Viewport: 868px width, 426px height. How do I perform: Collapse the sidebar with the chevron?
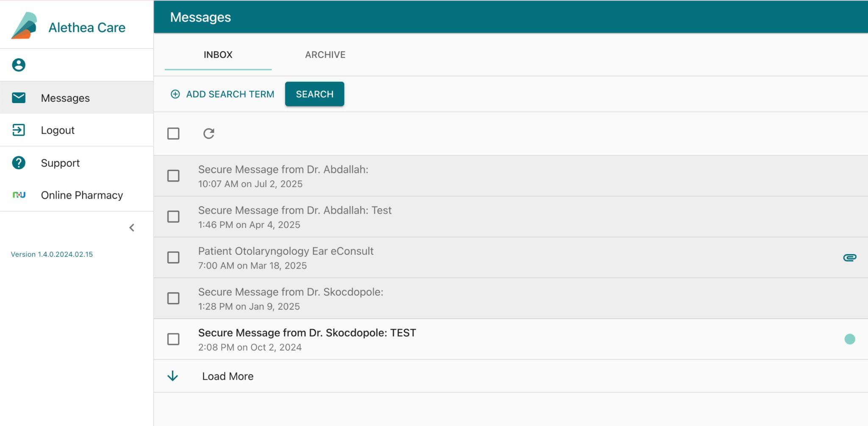pyautogui.click(x=132, y=228)
